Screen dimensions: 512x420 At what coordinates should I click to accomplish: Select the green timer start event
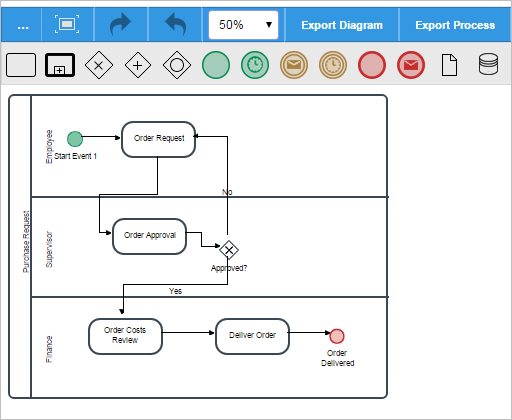pos(255,65)
